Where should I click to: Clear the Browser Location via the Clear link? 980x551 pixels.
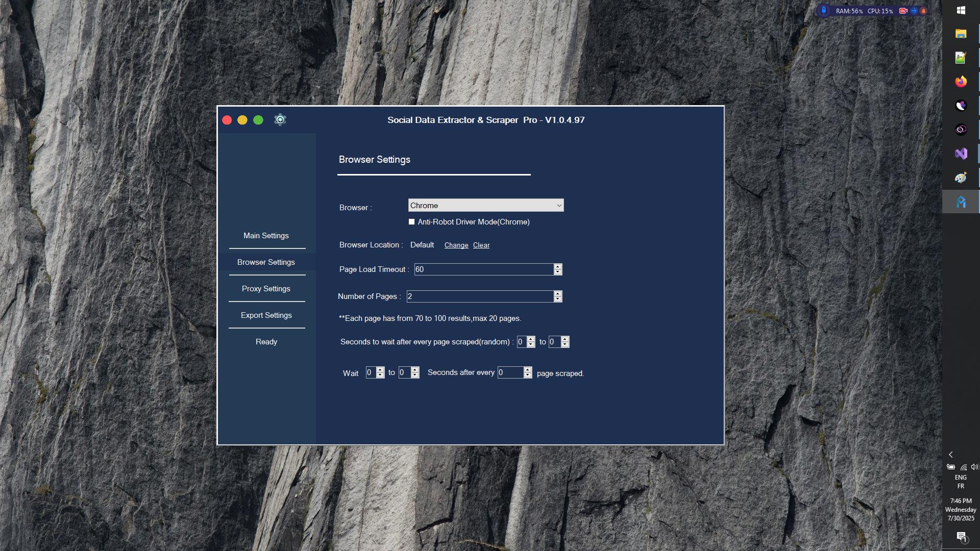[481, 245]
